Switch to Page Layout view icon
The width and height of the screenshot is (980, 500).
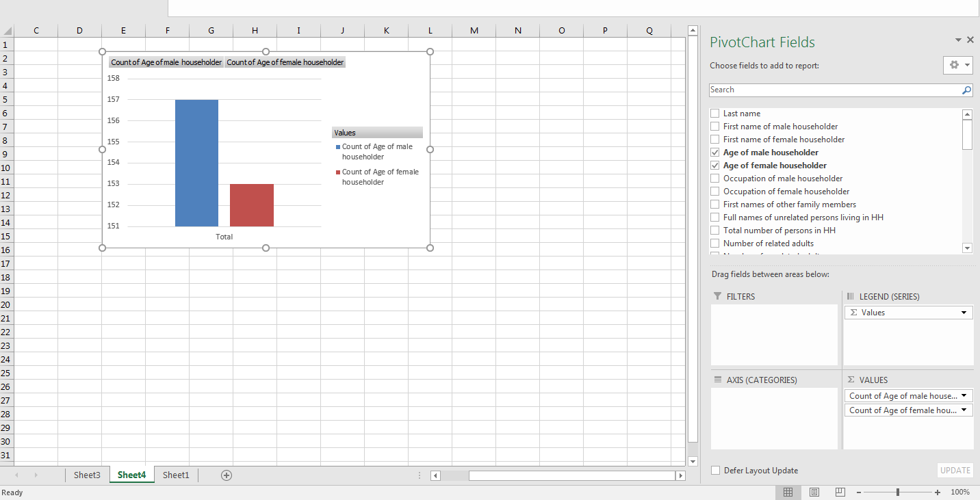pos(814,492)
